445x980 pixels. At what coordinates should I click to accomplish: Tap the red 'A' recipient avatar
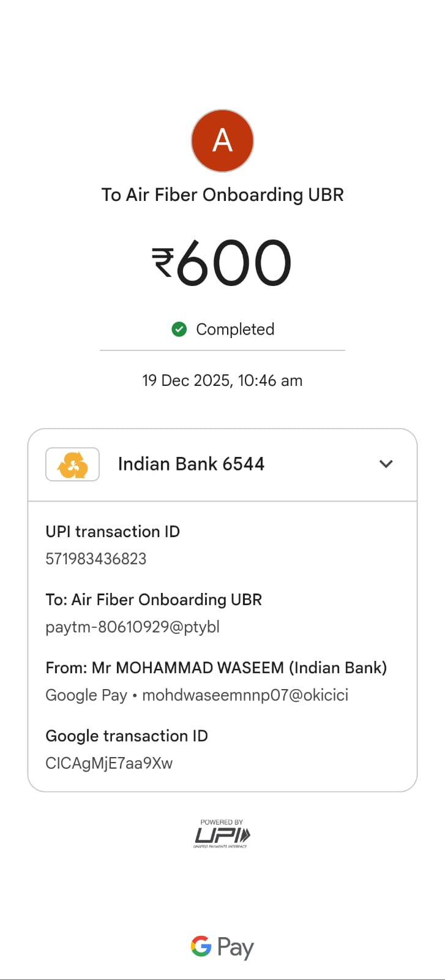[222, 141]
